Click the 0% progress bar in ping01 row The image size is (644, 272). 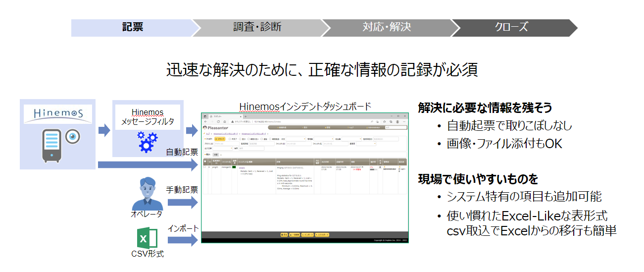[x=374, y=169]
